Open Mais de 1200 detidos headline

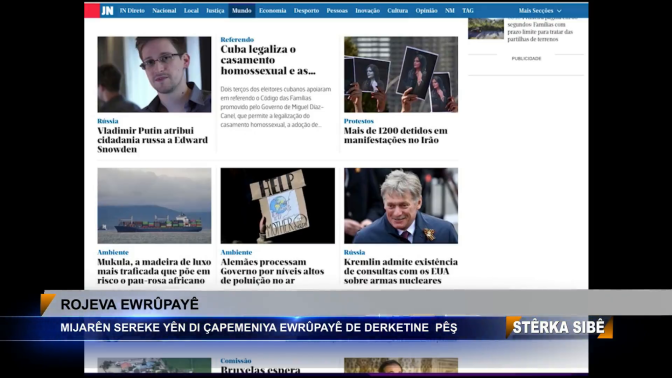coord(396,135)
